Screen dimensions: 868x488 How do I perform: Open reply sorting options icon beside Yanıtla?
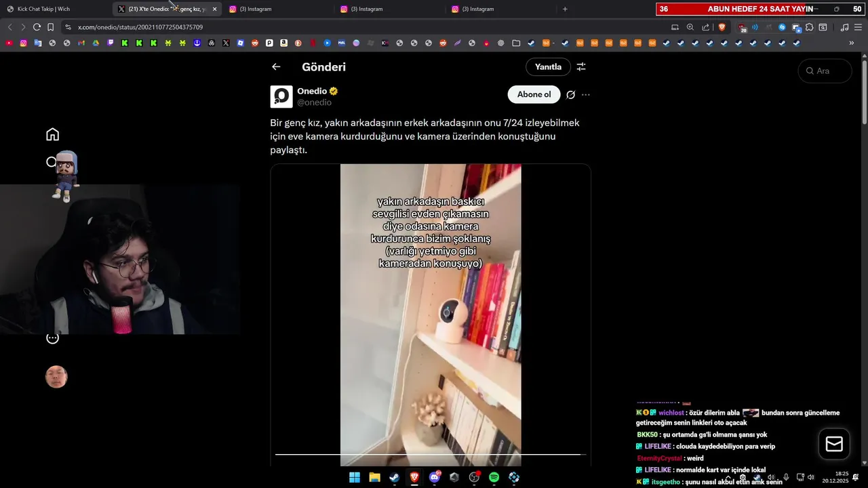click(x=581, y=66)
